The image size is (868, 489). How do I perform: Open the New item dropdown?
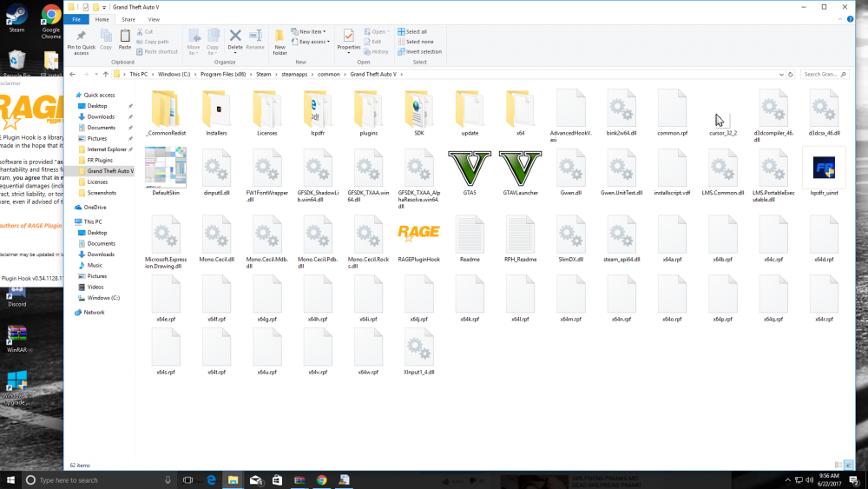tap(309, 31)
